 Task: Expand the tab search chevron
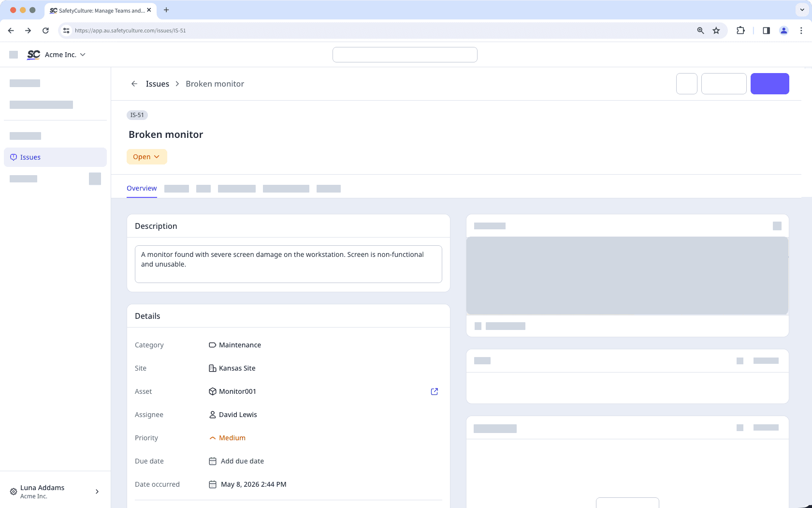[x=802, y=10]
